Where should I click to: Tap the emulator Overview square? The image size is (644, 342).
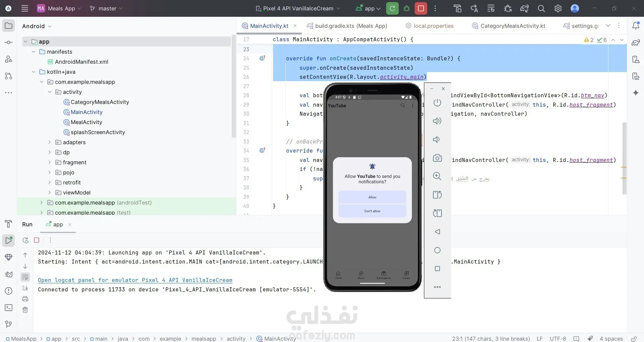[437, 269]
